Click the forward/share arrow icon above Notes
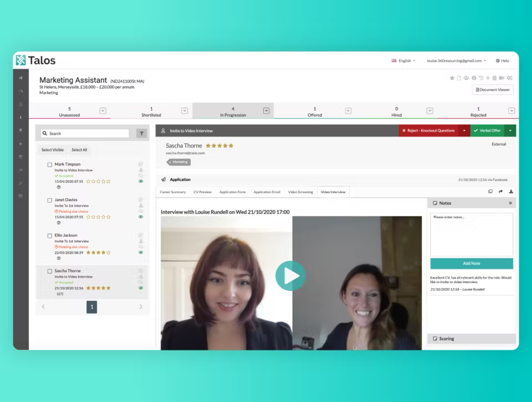Screen dimensions: 532x402 click(500, 191)
